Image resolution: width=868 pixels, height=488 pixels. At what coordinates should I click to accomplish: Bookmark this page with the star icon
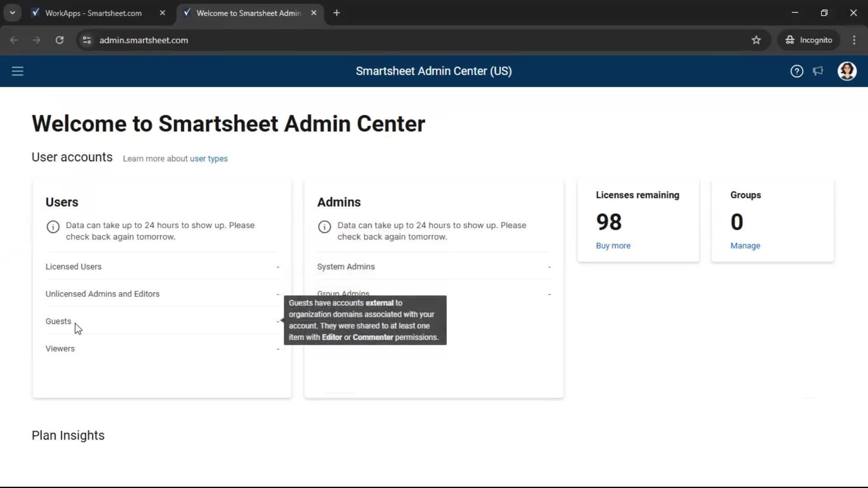point(756,40)
